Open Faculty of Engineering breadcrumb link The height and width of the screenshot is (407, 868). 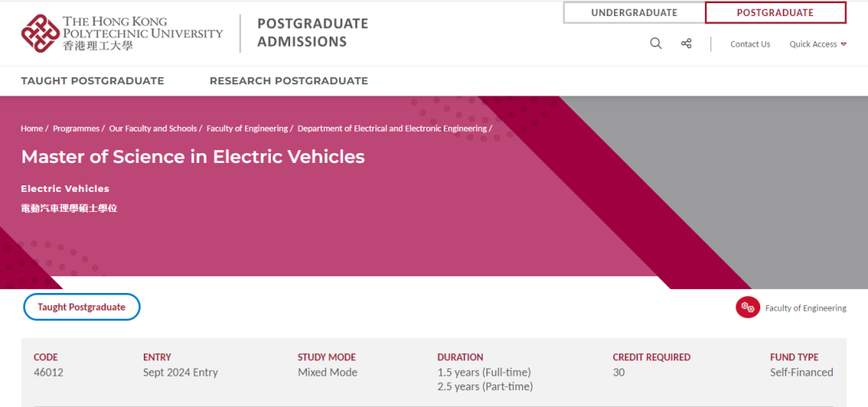pos(247,128)
